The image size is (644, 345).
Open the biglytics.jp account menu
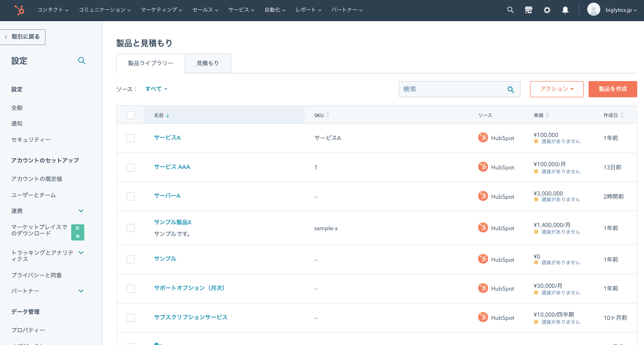[x=621, y=10]
